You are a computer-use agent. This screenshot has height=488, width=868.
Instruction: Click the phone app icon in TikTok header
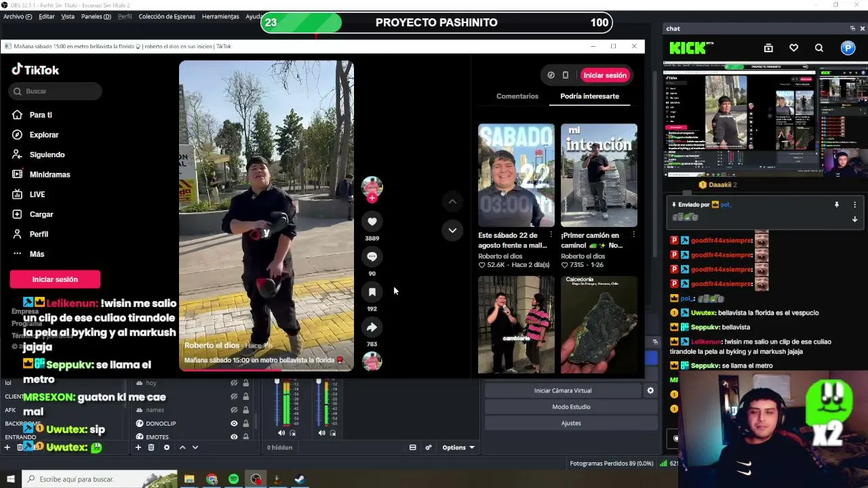click(566, 75)
